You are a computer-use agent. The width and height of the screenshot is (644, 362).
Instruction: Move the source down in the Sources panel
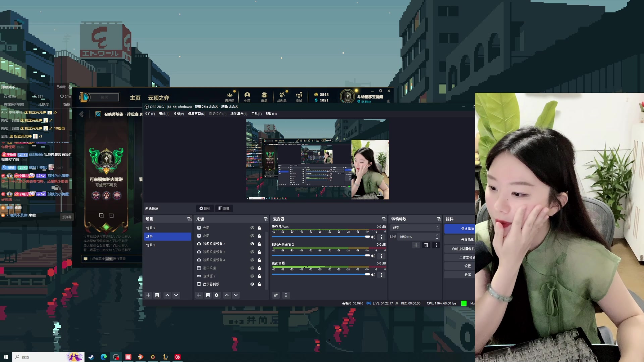pos(236,295)
